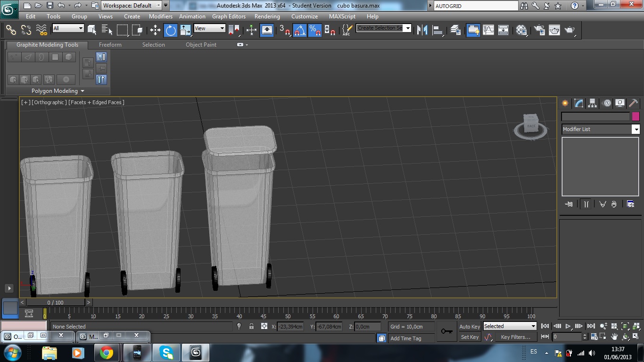
Task: Select the Select and Move tool
Action: point(155,30)
